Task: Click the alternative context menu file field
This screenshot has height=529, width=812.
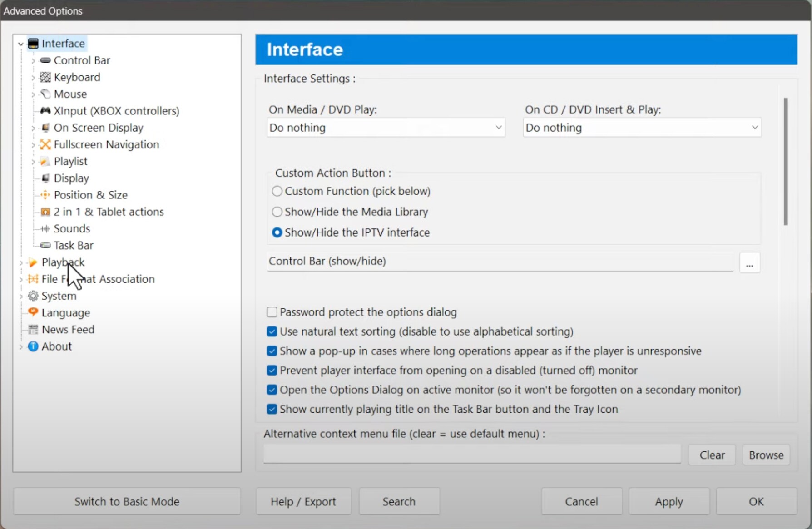Action: pos(472,454)
